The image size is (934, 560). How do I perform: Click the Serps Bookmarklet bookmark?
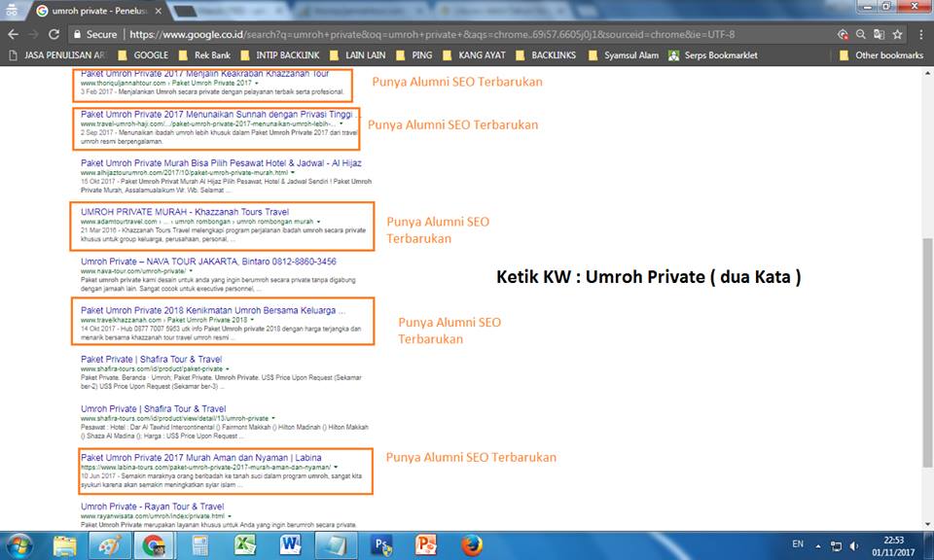tap(713, 55)
